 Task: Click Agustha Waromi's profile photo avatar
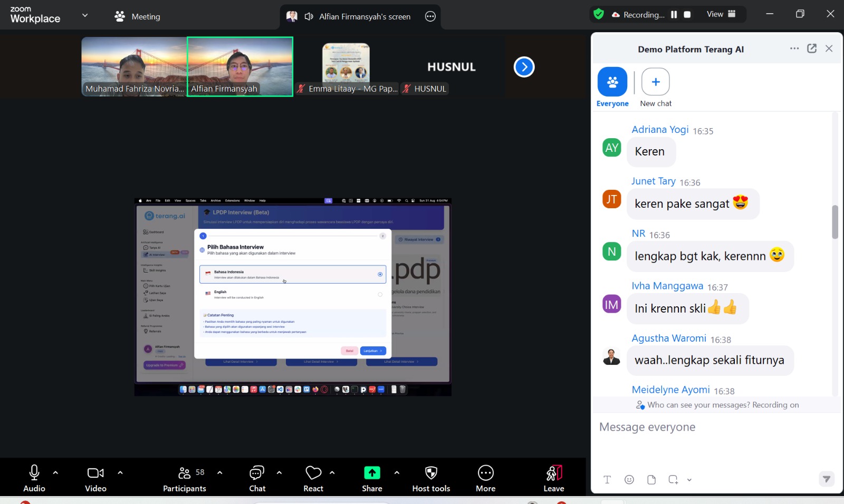(612, 357)
